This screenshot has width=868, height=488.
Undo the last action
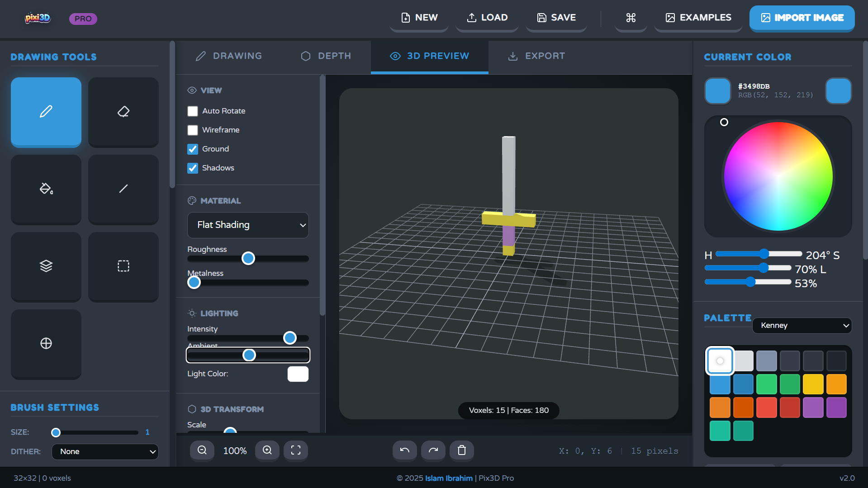405,450
